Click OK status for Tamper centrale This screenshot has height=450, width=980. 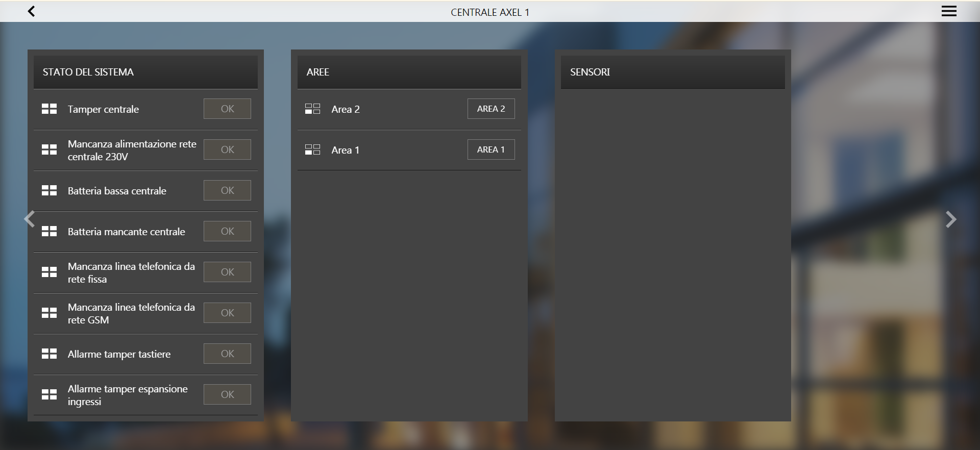click(227, 109)
